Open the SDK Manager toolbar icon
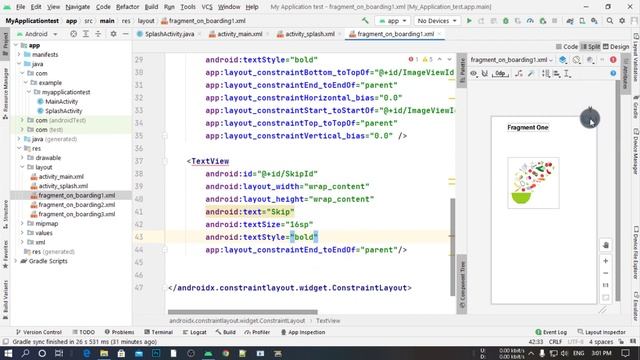This screenshot has height=360, width=640. (594, 21)
